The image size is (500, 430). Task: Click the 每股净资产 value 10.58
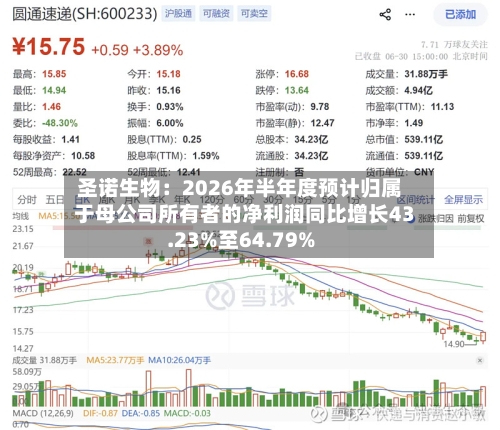pos(83,156)
